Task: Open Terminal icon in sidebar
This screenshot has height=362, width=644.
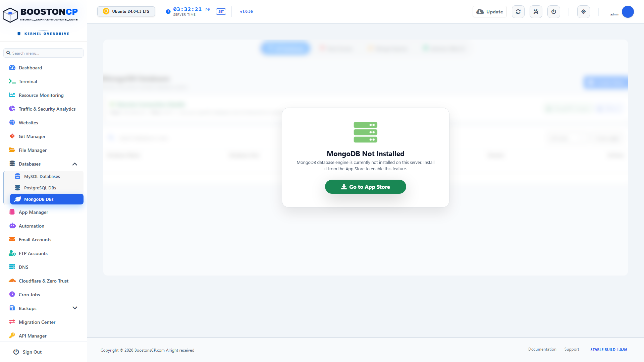Action: [x=12, y=81]
